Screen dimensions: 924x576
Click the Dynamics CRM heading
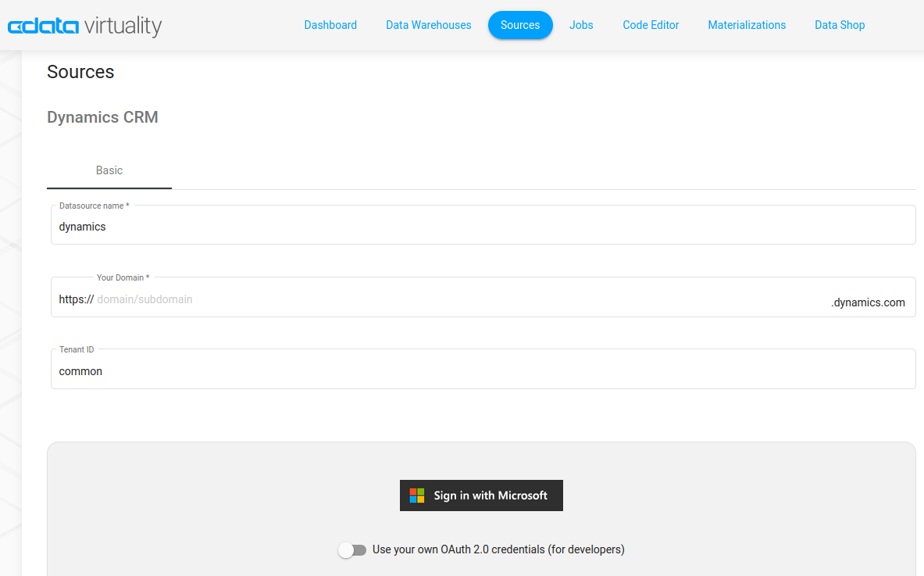coord(102,117)
